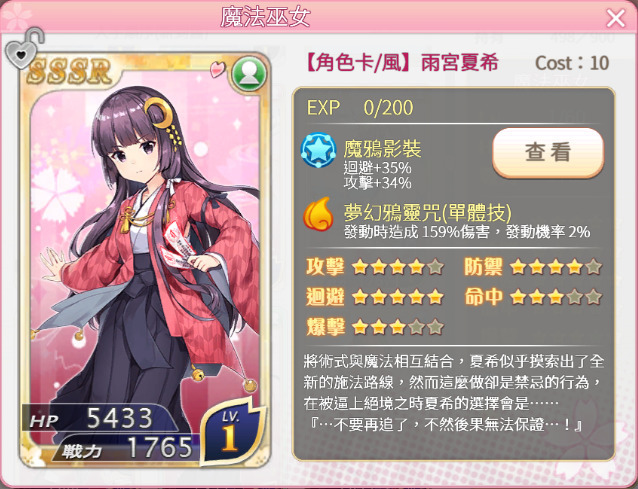
Task: Click the Cost: 10 label
Action: click(x=572, y=63)
